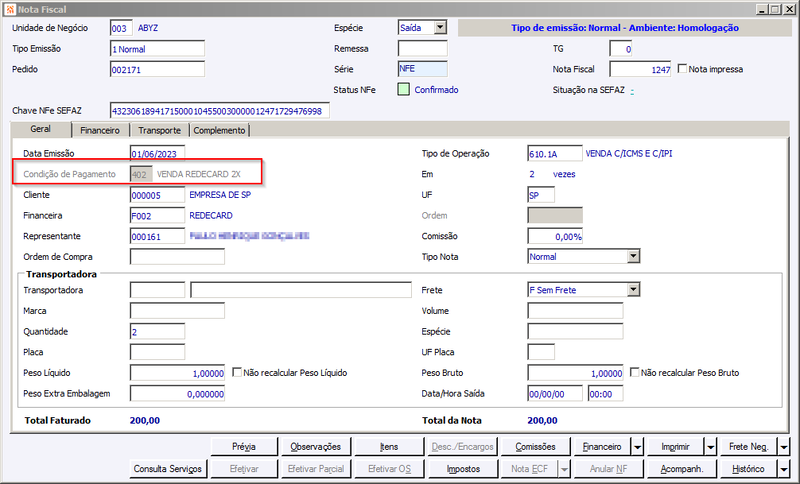This screenshot has height=484, width=800.
Task: Click the green Status NFe indicator square
Action: [404, 90]
